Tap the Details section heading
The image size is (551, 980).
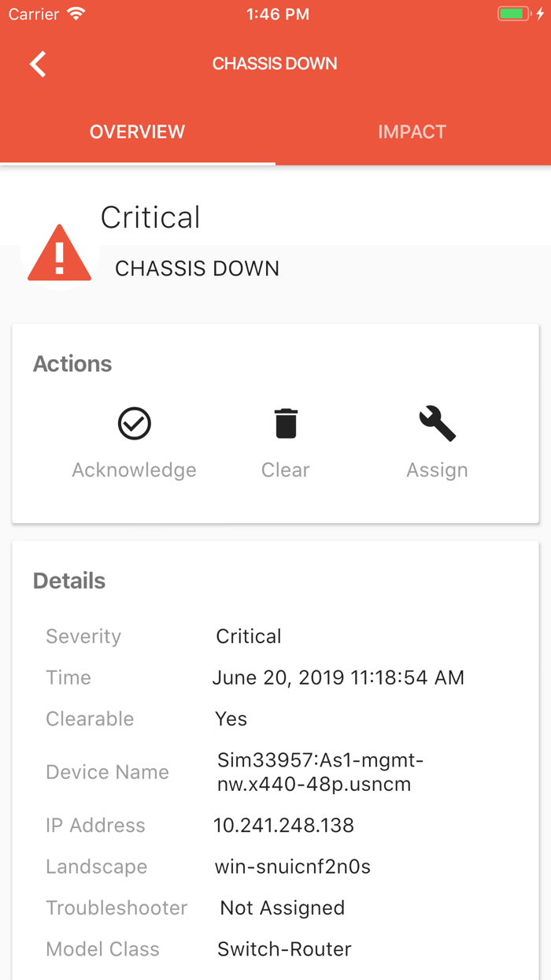coord(69,581)
